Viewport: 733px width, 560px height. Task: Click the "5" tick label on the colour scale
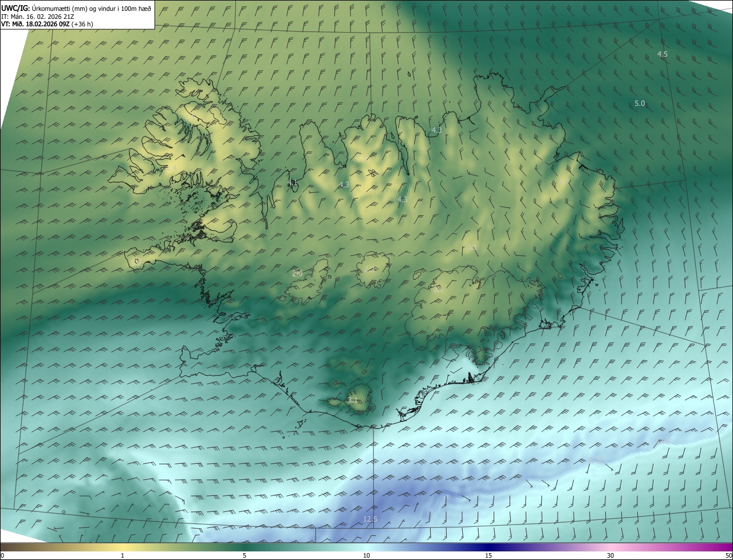point(245,556)
